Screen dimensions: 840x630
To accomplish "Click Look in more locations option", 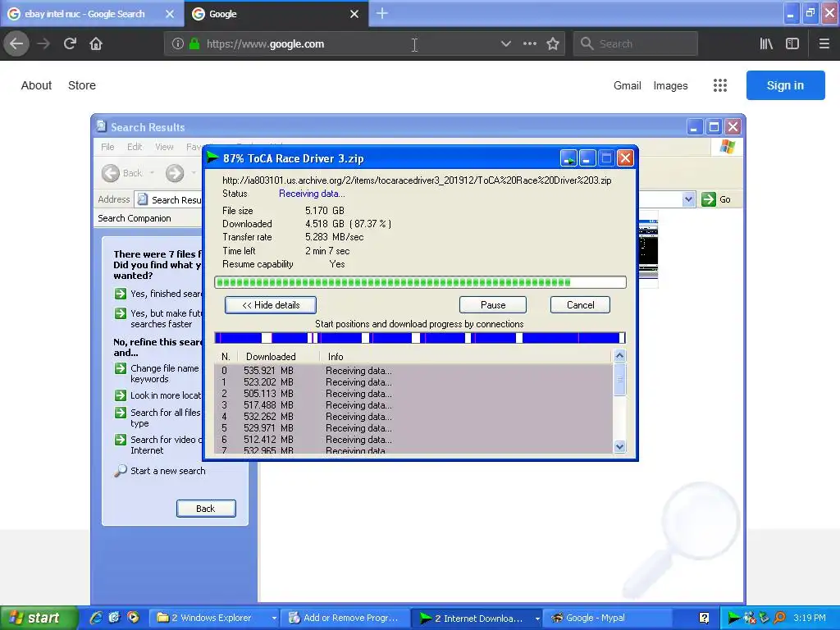I will (166, 395).
